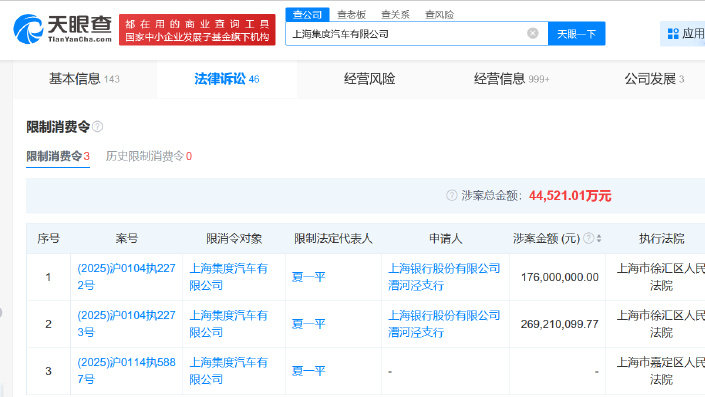Select the 查关系 search tab

coord(395,14)
